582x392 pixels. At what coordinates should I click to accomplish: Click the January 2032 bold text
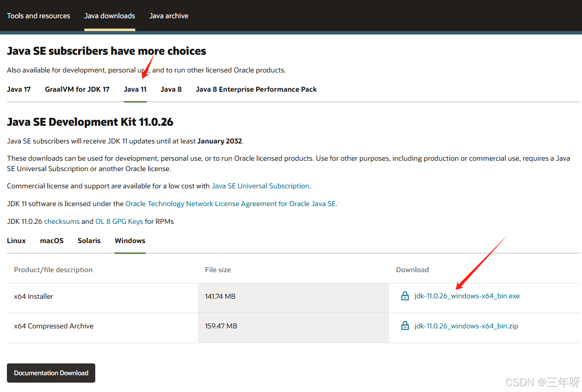click(x=219, y=141)
